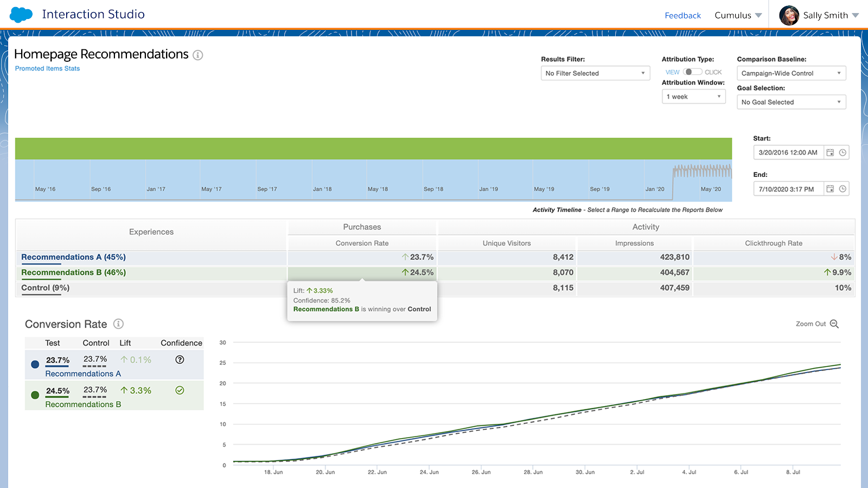Click green checkmark confidence icon for Recommendations B
Viewport: 868px width, 488px height.
(x=180, y=390)
